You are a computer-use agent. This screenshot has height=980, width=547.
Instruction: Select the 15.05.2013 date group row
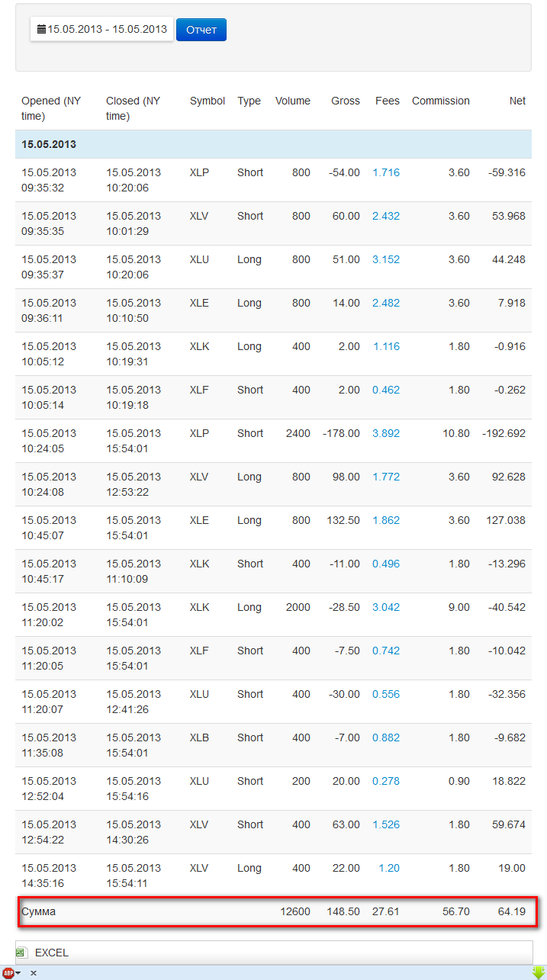(x=273, y=144)
